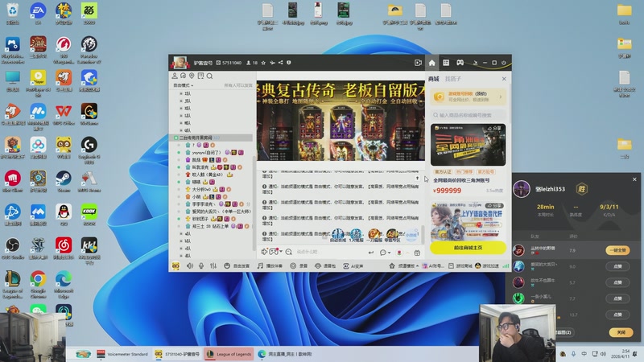Open the home page icon in YY title bar
This screenshot has width=644, height=362.
point(431,63)
